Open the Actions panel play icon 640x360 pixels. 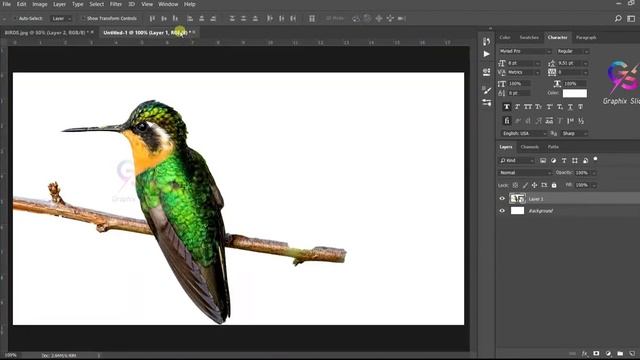[x=486, y=54]
